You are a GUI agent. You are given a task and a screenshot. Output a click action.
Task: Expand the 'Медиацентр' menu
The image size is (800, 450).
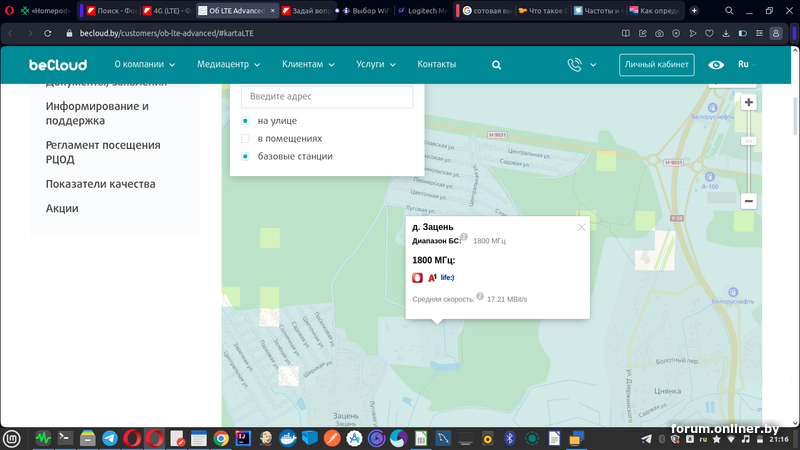coord(229,64)
